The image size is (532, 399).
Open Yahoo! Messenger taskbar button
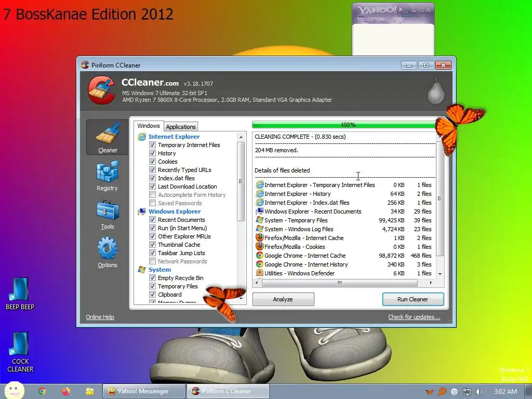click(144, 391)
